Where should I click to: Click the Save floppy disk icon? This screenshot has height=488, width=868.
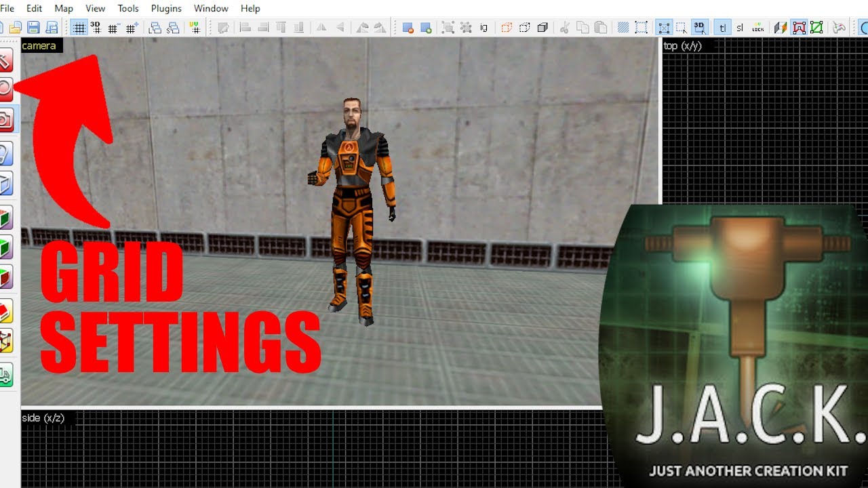coord(33,28)
